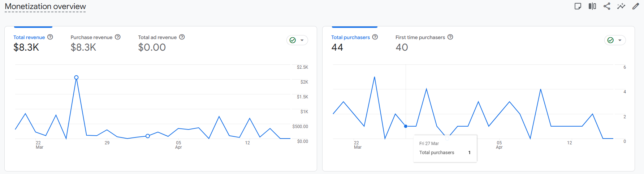Click help icon beside Purchase revenue
The width and height of the screenshot is (644, 174).
point(118,37)
